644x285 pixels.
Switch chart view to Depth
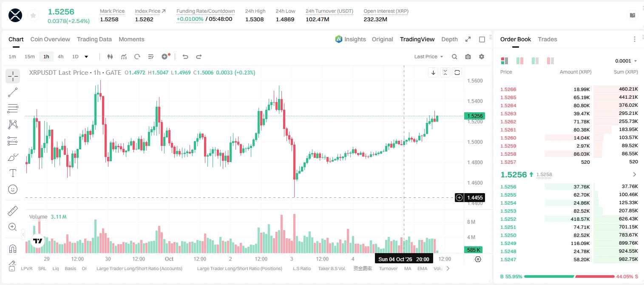pos(449,39)
